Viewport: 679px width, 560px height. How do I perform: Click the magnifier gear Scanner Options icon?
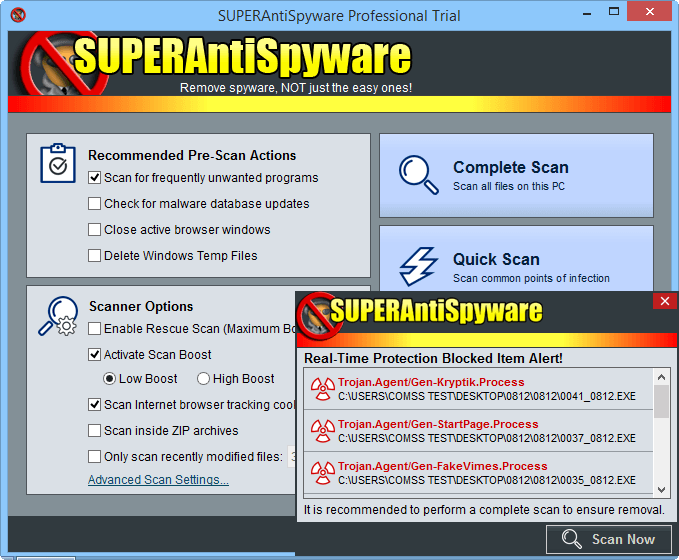pos(58,316)
